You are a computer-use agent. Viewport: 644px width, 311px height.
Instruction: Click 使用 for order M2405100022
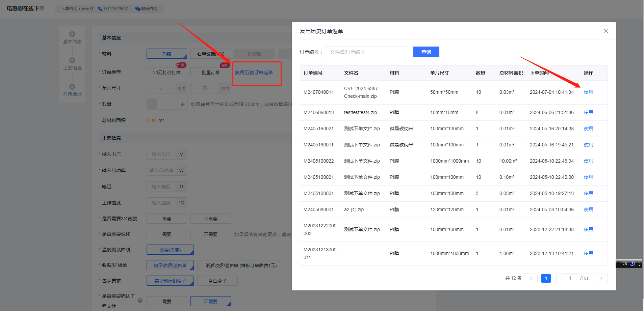click(x=588, y=161)
